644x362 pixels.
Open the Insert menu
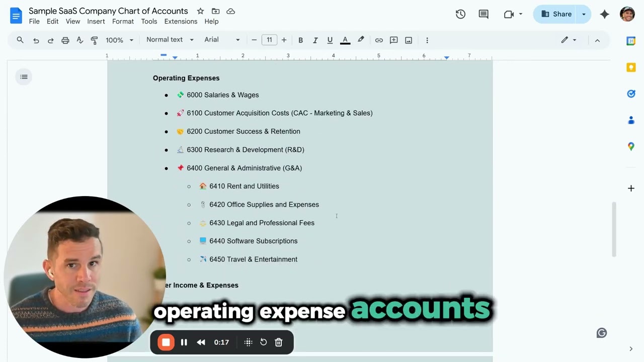[96, 22]
